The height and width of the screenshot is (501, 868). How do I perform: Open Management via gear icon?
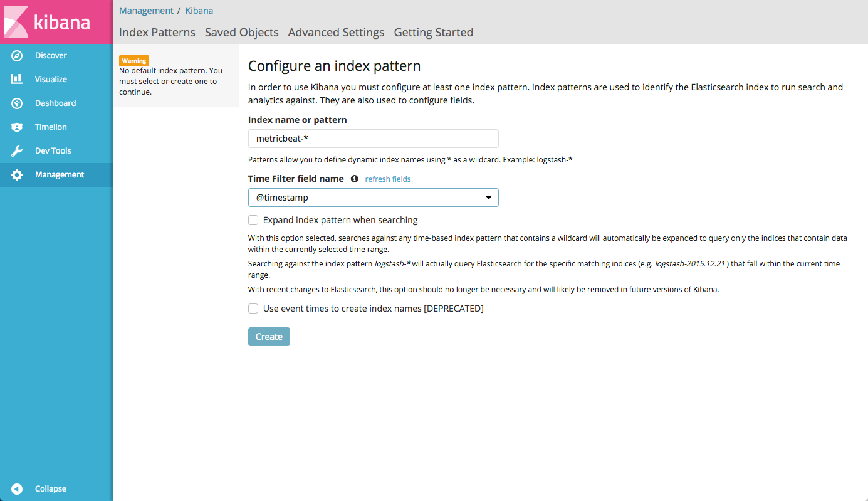click(x=17, y=175)
